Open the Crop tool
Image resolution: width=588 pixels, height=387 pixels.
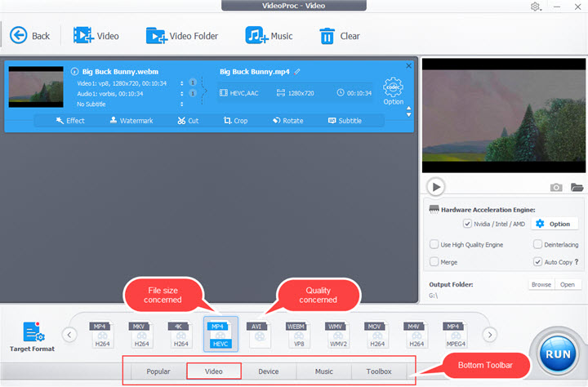tap(235, 121)
